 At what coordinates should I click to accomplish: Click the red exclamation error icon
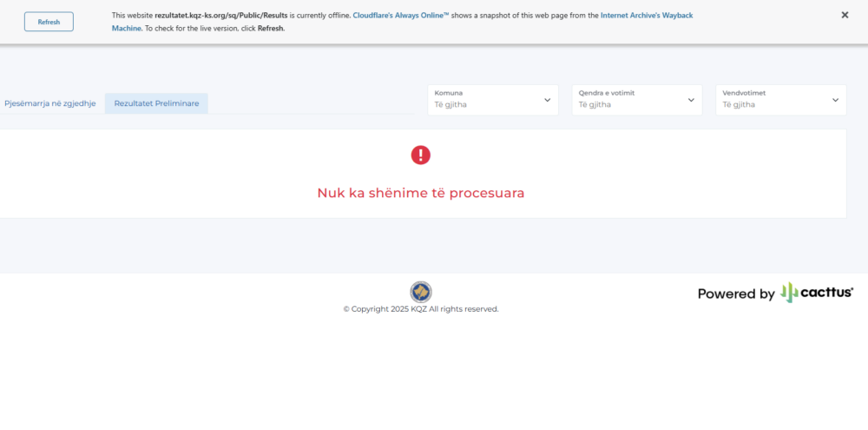(420, 155)
